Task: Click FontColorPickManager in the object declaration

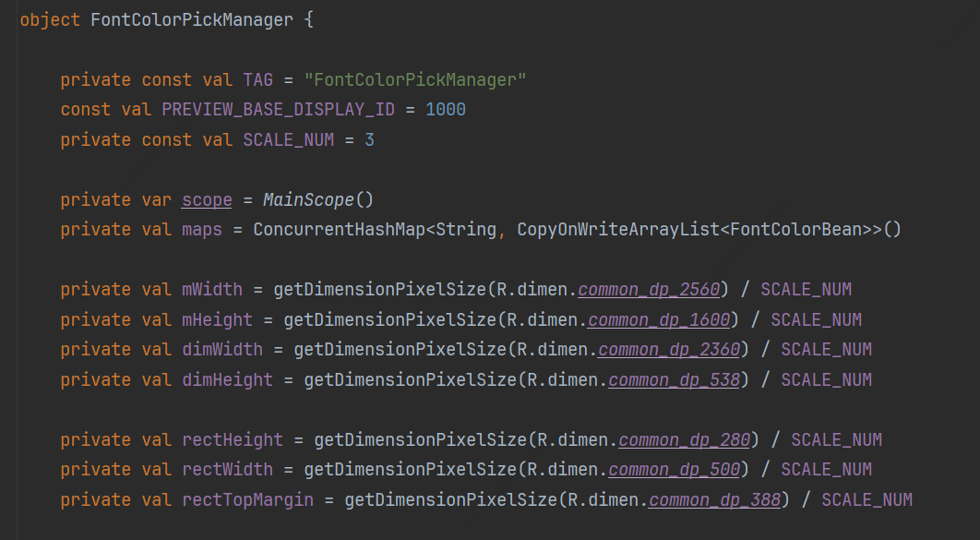Action: (191, 19)
